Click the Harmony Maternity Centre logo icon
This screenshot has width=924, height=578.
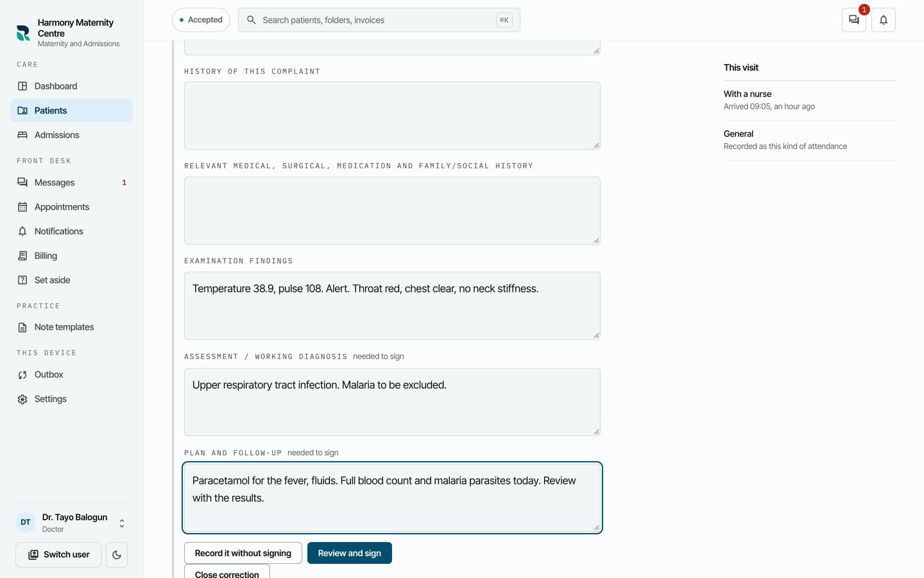tap(23, 33)
